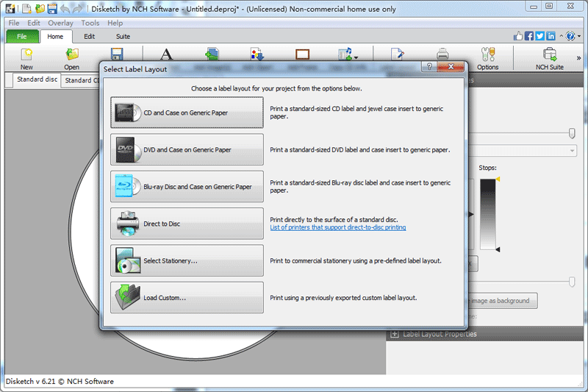Select the Standard disc tab
The width and height of the screenshot is (588, 392).
37,79
